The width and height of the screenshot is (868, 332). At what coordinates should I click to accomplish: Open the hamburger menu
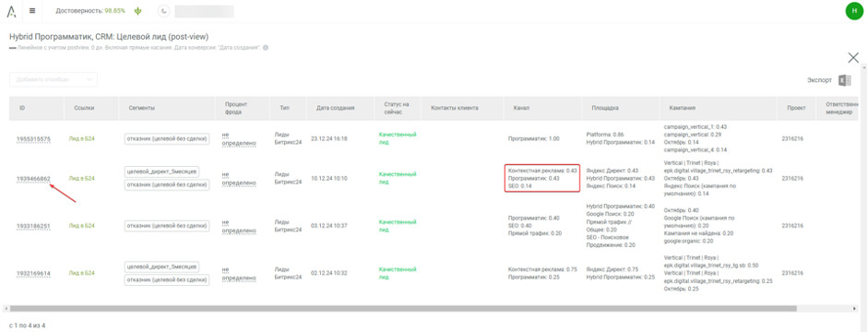coord(32,10)
